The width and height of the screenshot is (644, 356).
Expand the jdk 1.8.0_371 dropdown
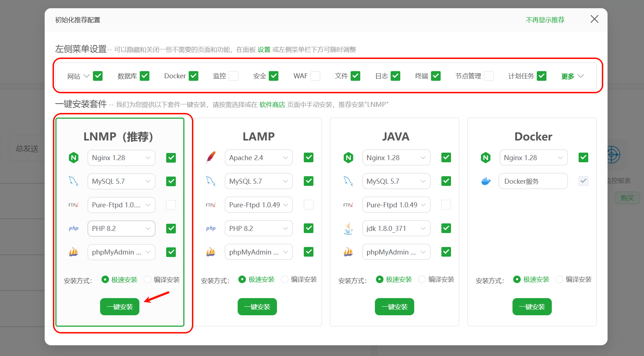(x=396, y=228)
